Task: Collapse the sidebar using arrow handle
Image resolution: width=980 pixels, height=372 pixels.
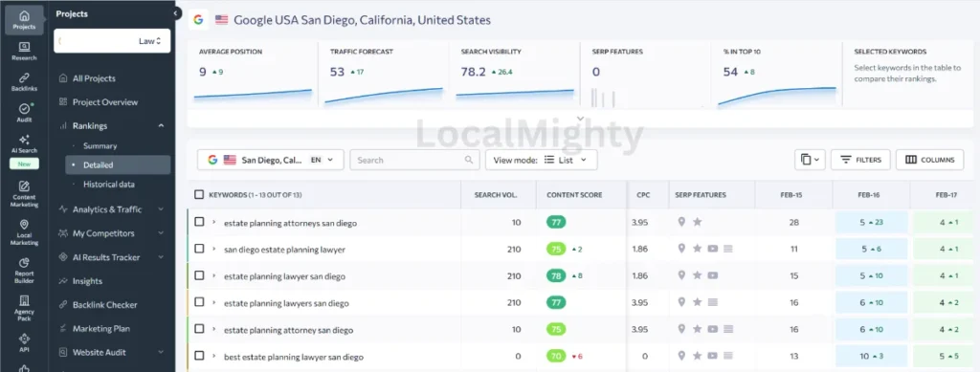Action: [176, 13]
